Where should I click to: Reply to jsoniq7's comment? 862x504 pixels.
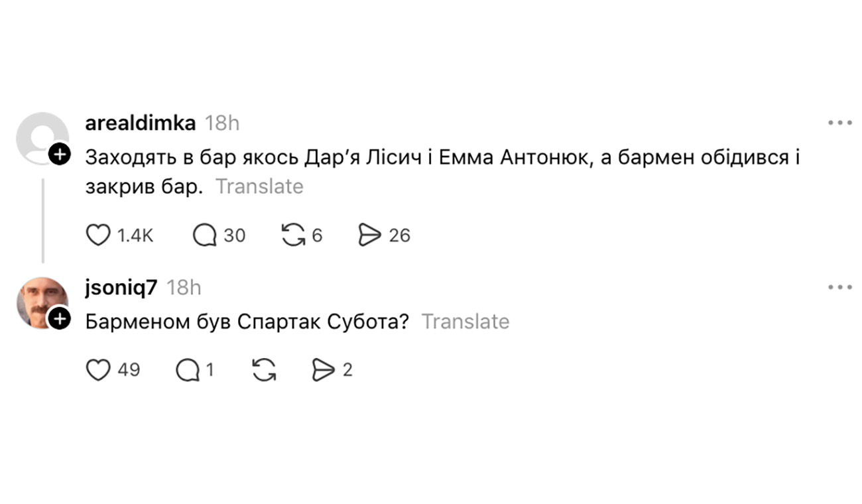click(x=187, y=369)
